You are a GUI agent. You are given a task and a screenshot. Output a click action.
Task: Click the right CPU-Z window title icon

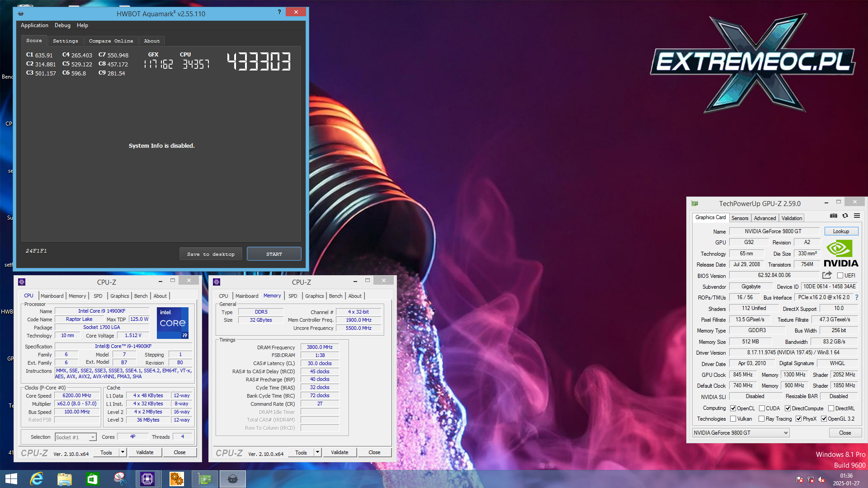[x=217, y=282]
